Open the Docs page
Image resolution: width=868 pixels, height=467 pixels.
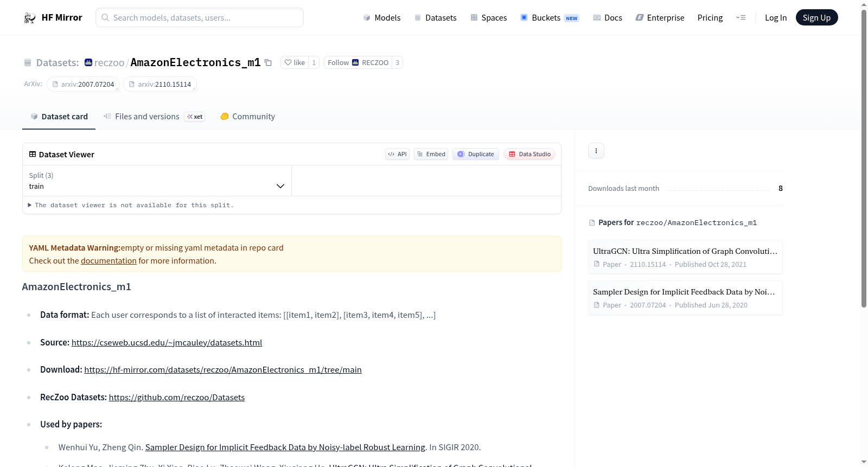coord(608,18)
